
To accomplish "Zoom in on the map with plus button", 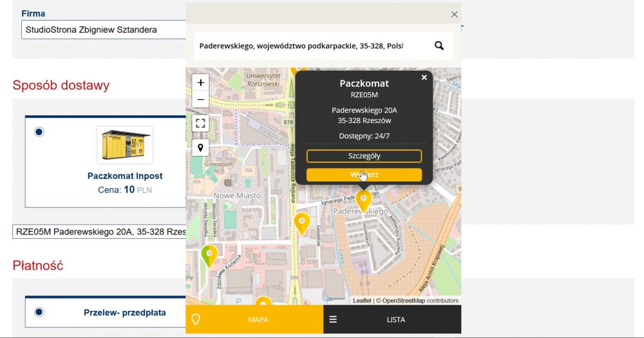I will (200, 83).
